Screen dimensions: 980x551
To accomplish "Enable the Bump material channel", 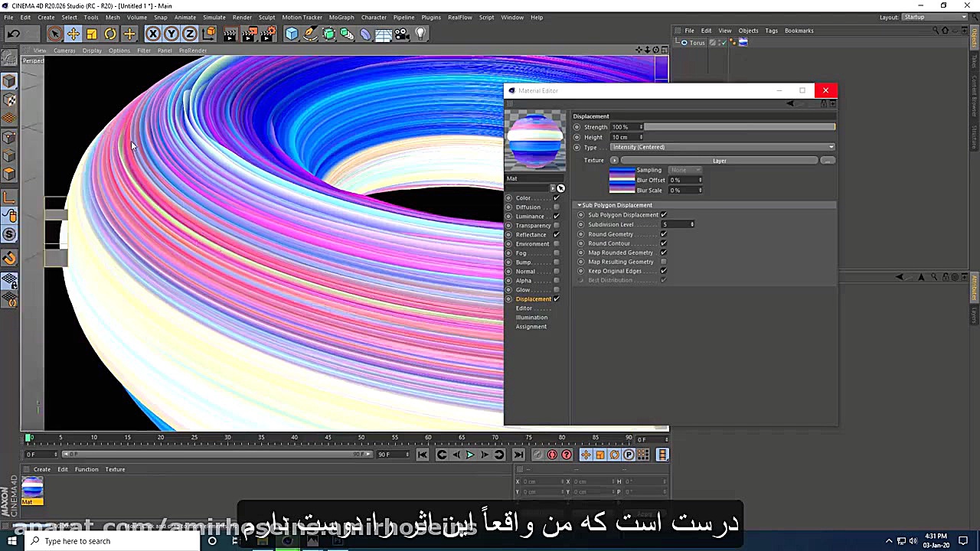I will [557, 262].
